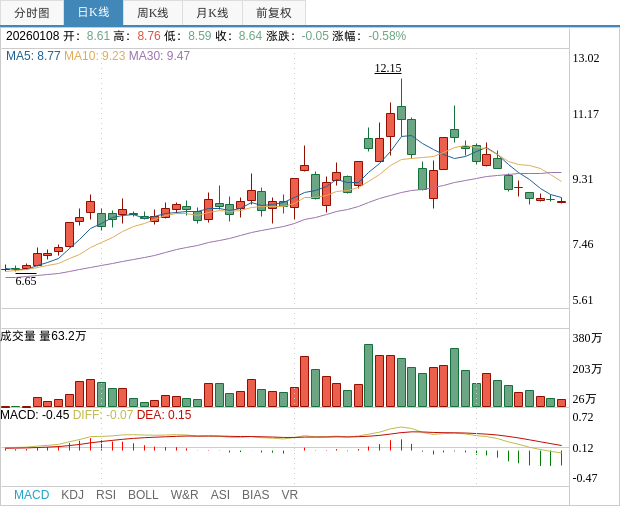Open the 周K线 weekly chart tab

tap(153, 13)
